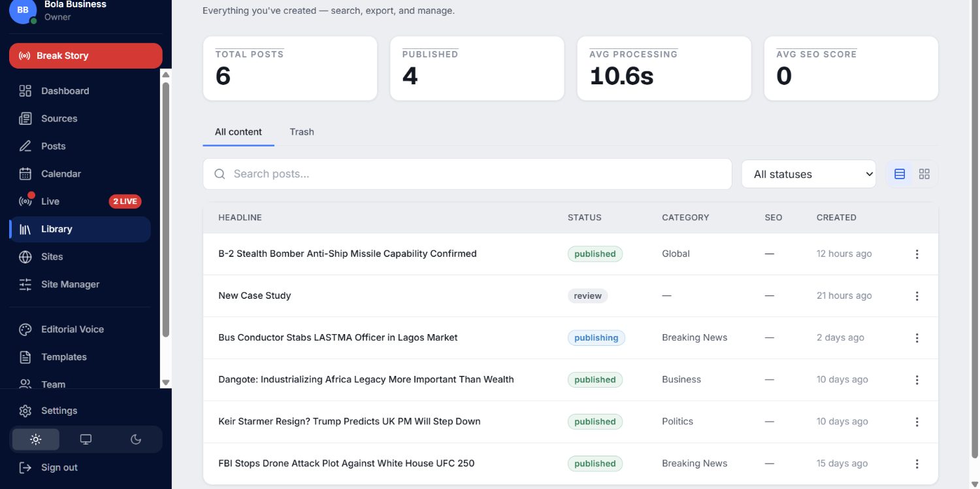Screen dimensions: 980x489
Task: Click the Site Manager sliders icon
Action: click(25, 284)
